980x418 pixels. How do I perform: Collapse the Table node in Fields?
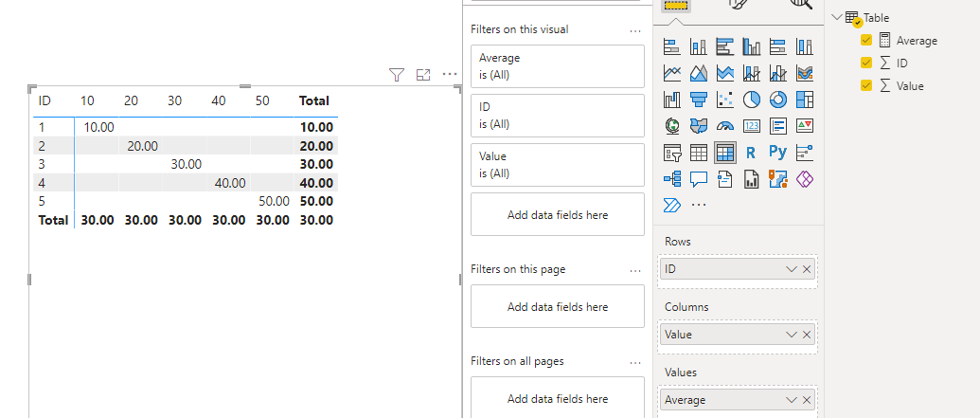pos(838,17)
